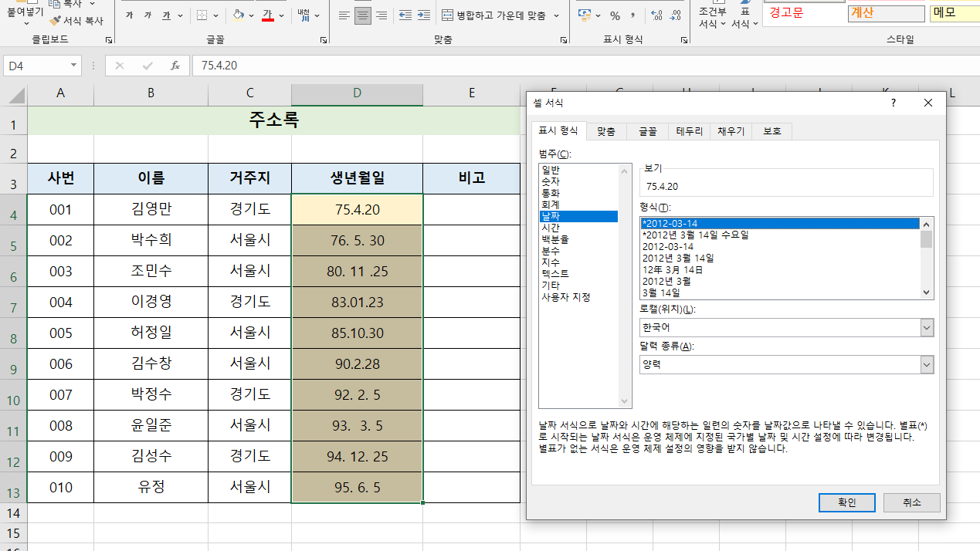
Task: Apply the 경고문 cell style
Action: (x=804, y=12)
